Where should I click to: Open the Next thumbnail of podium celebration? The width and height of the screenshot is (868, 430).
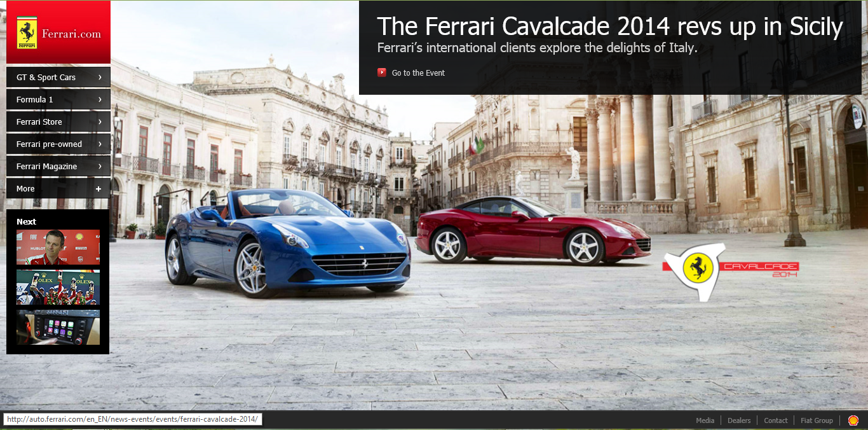(x=58, y=287)
